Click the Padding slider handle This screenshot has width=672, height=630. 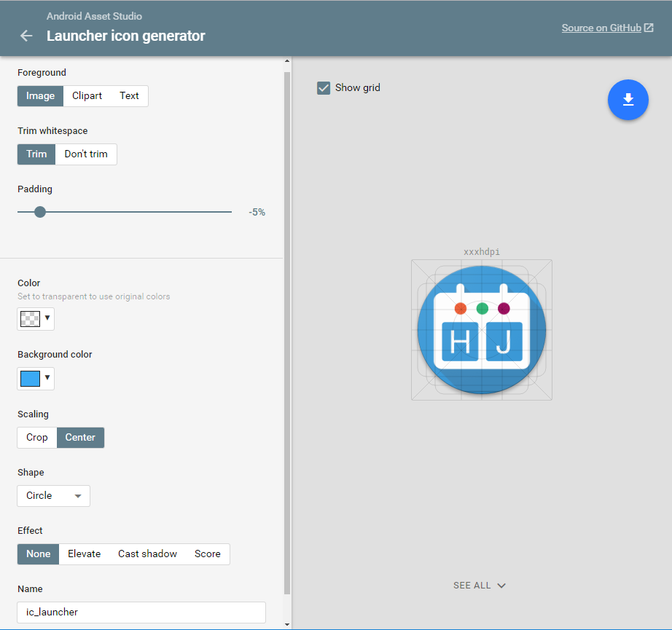[x=39, y=212]
